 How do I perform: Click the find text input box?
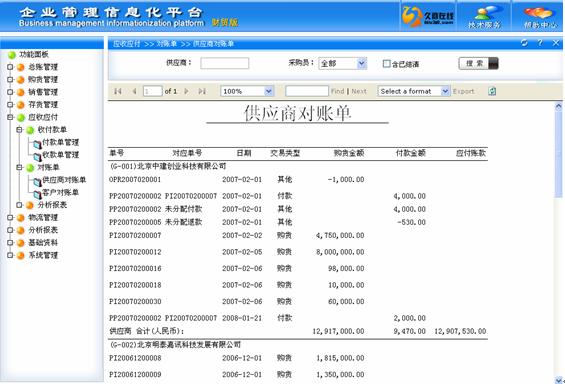[307, 91]
